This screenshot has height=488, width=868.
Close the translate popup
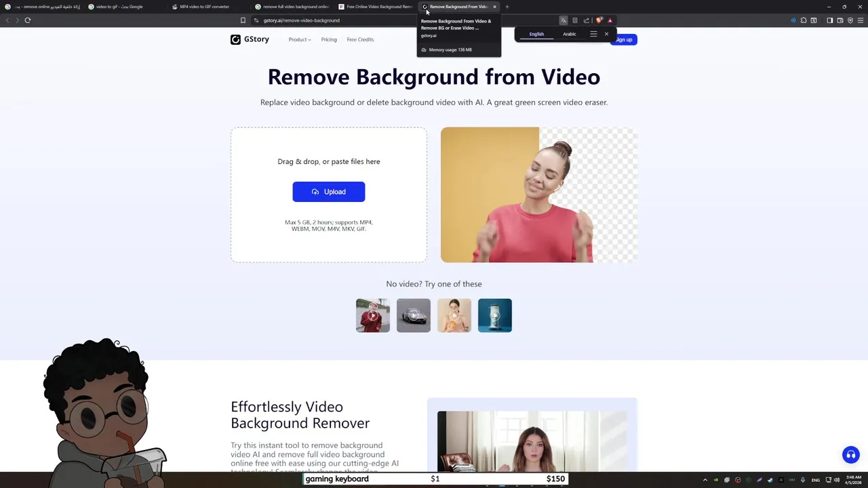coord(606,34)
